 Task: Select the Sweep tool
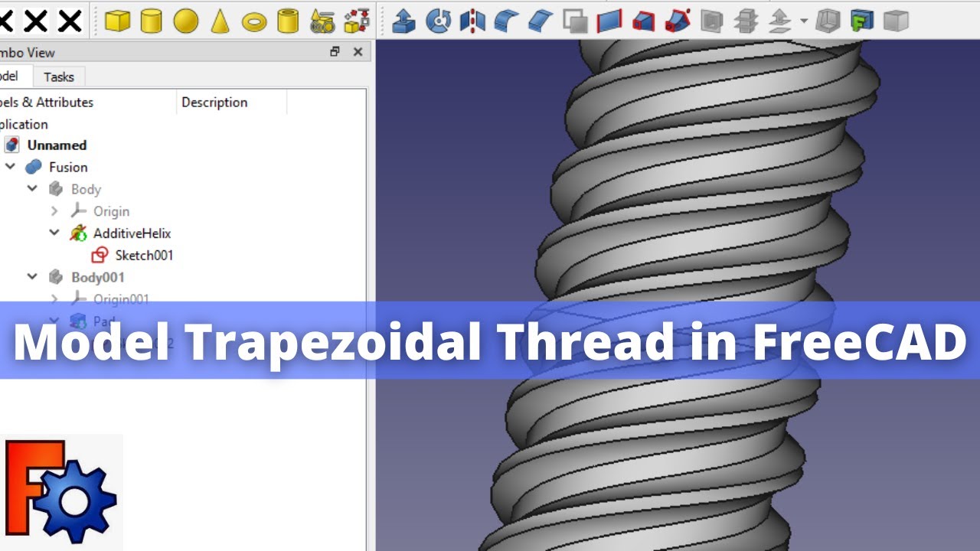point(677,21)
